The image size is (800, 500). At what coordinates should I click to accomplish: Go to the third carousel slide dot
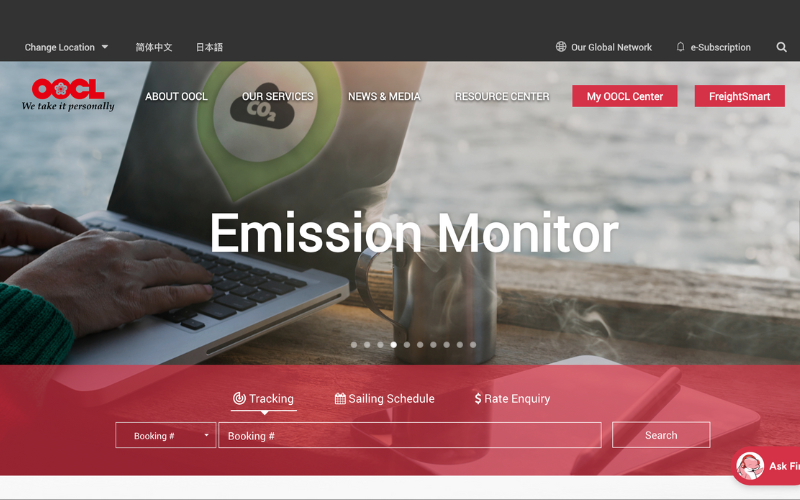pyautogui.click(x=381, y=345)
